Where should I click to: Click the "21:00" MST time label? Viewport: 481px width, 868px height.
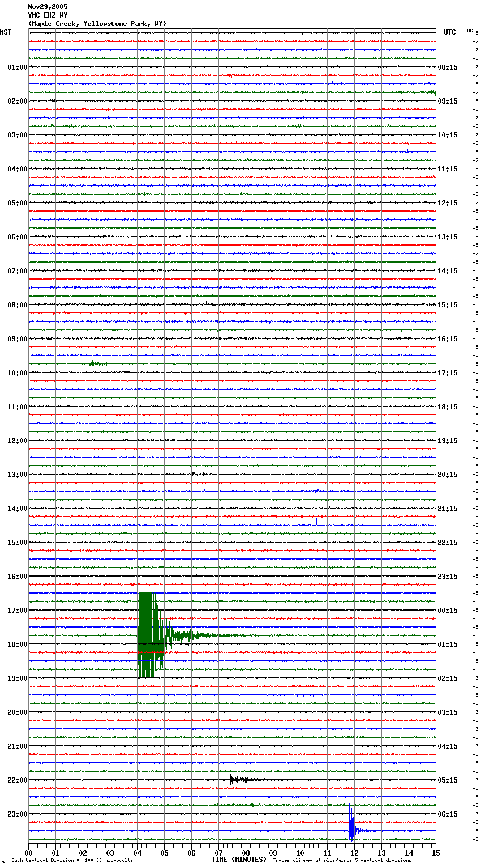[18, 746]
